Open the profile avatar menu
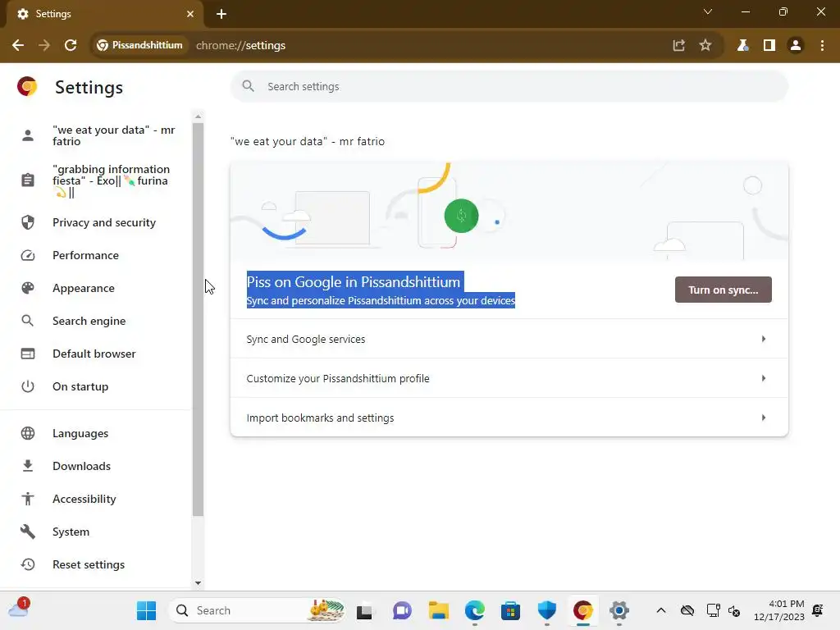The image size is (840, 630). (x=796, y=46)
